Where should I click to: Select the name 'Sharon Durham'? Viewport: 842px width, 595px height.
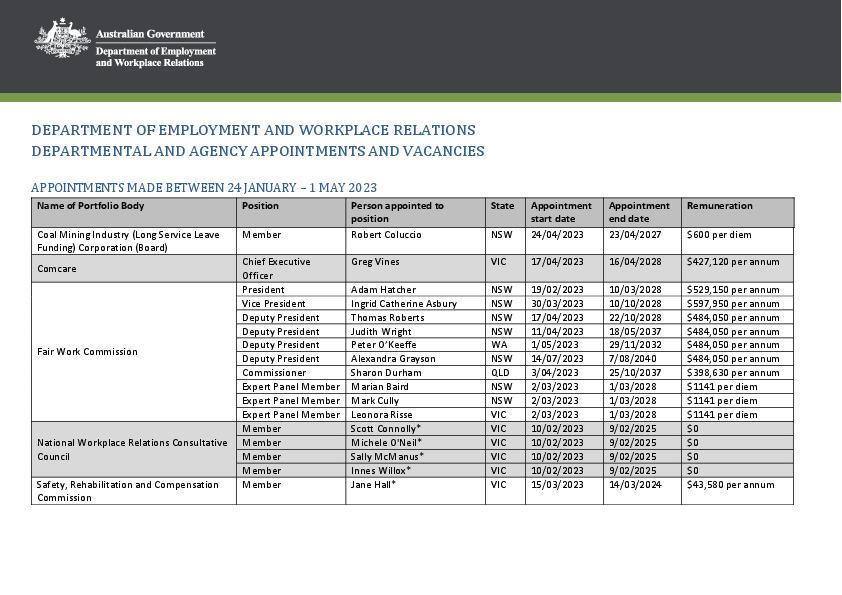coord(386,373)
